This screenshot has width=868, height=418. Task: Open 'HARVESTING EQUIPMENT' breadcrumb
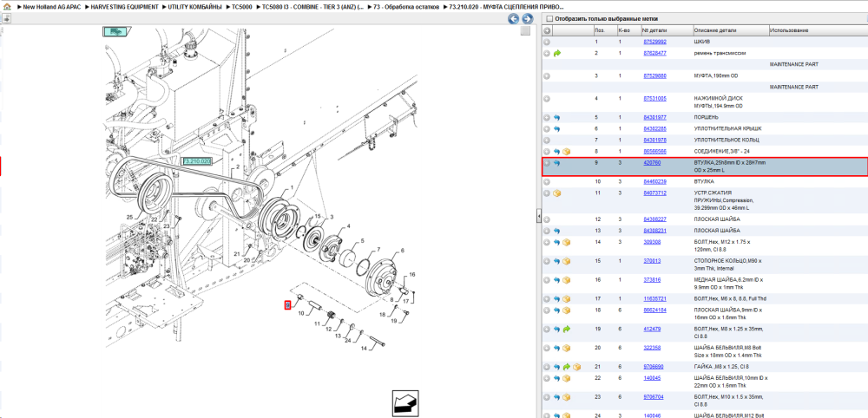coord(123,7)
